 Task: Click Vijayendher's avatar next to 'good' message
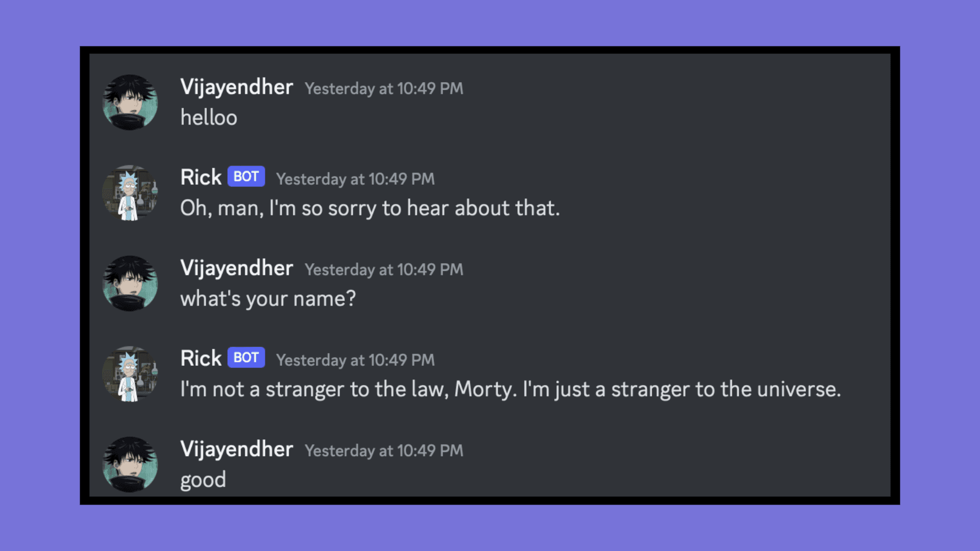(x=130, y=464)
